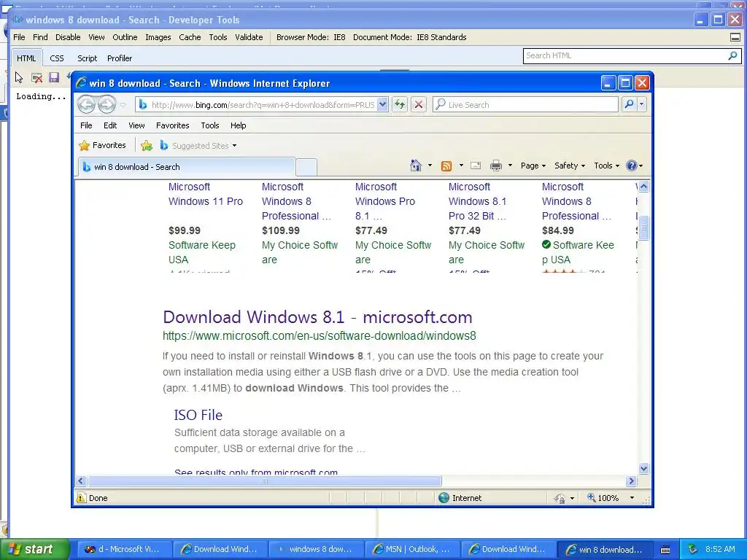Select element by click arrow in Developer Tools

19,77
